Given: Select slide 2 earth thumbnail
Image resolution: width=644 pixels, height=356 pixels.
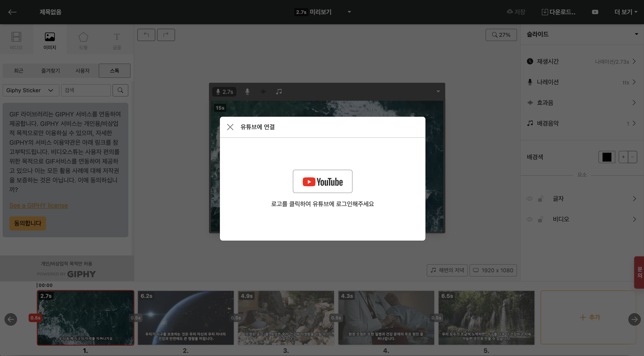Looking at the screenshot, I should pos(186,317).
